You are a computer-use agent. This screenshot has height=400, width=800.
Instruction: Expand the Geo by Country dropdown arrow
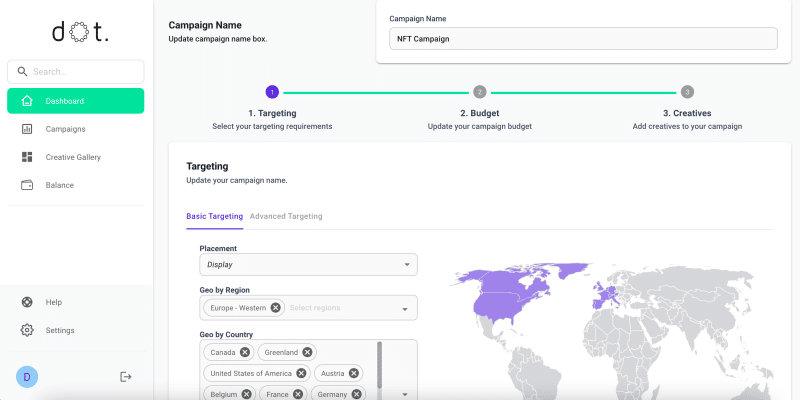(x=405, y=394)
